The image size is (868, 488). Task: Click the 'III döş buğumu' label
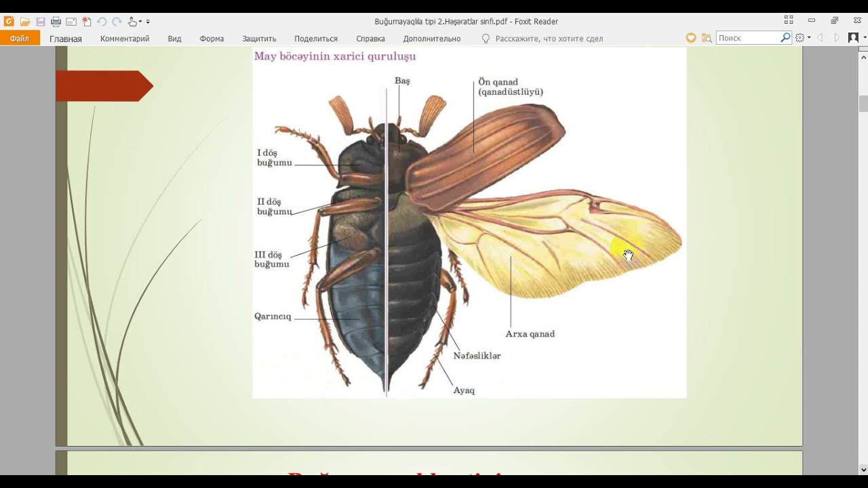point(272,260)
